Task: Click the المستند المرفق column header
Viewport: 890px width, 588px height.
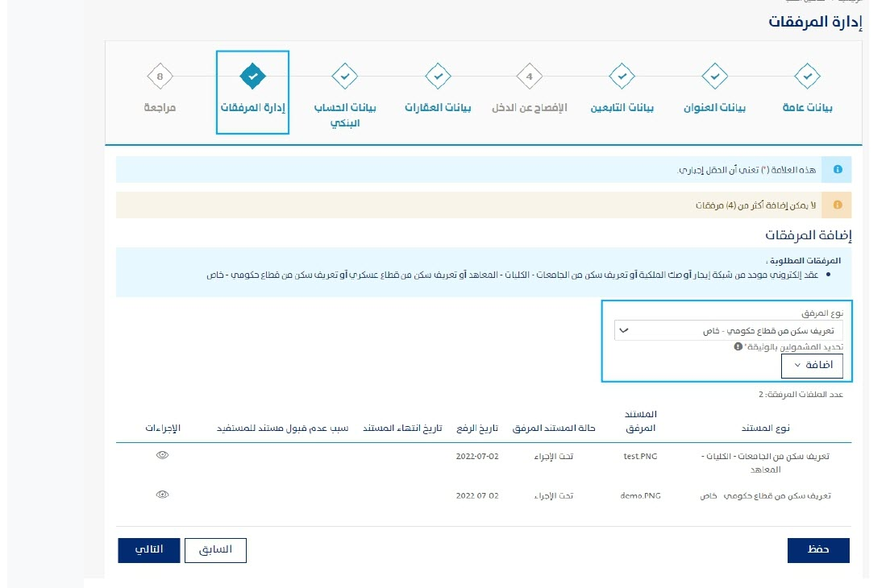Action: 640,421
